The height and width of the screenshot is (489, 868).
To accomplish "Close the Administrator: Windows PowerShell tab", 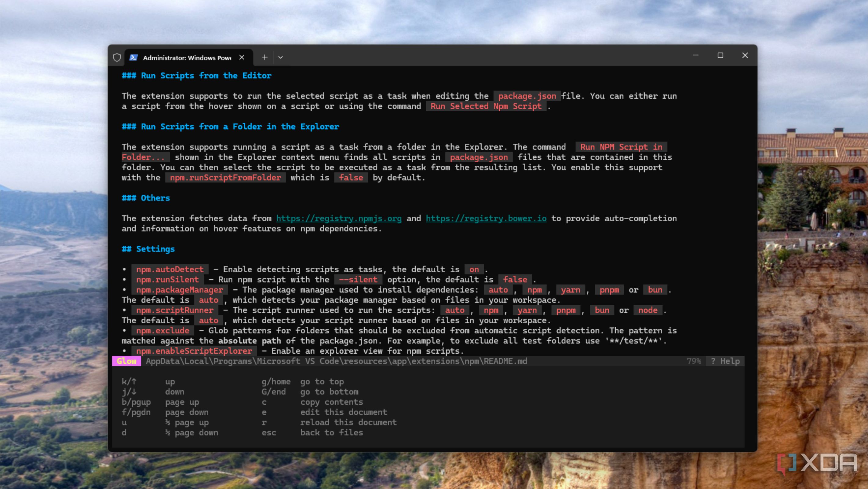I will coord(242,57).
